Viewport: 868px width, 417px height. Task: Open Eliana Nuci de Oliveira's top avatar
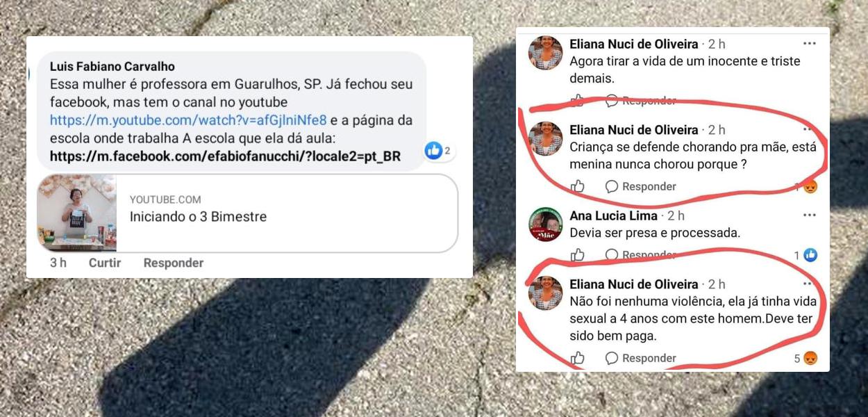point(546,53)
